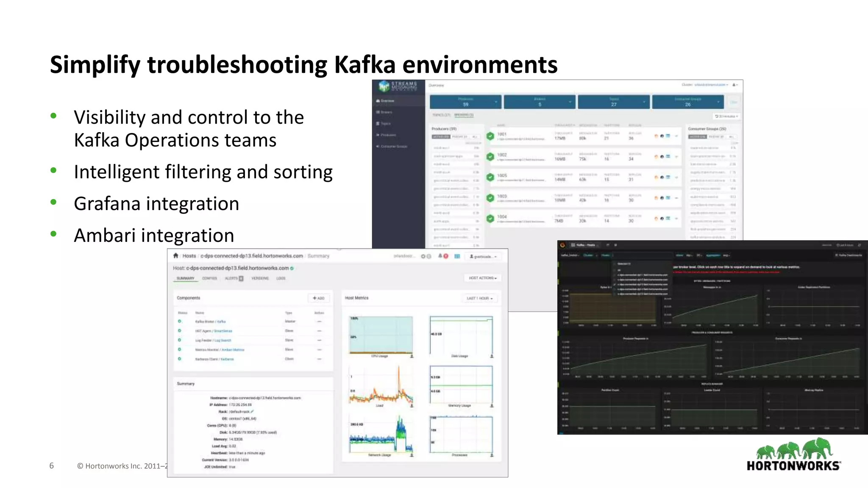Open the profile icon for broker 1004
This screenshot has height=488, width=868.
click(662, 219)
